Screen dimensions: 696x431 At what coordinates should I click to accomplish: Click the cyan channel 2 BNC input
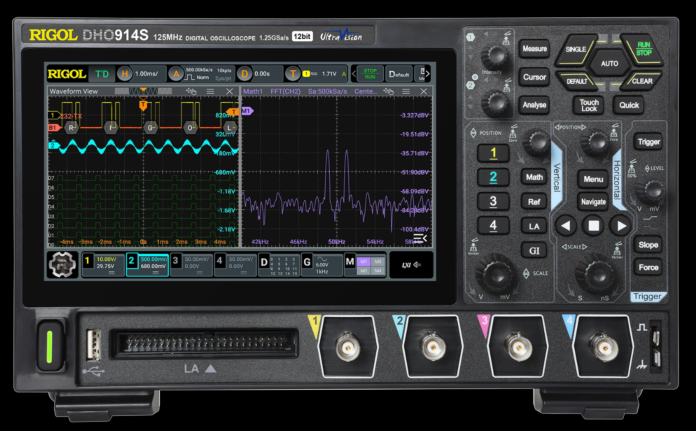point(433,347)
